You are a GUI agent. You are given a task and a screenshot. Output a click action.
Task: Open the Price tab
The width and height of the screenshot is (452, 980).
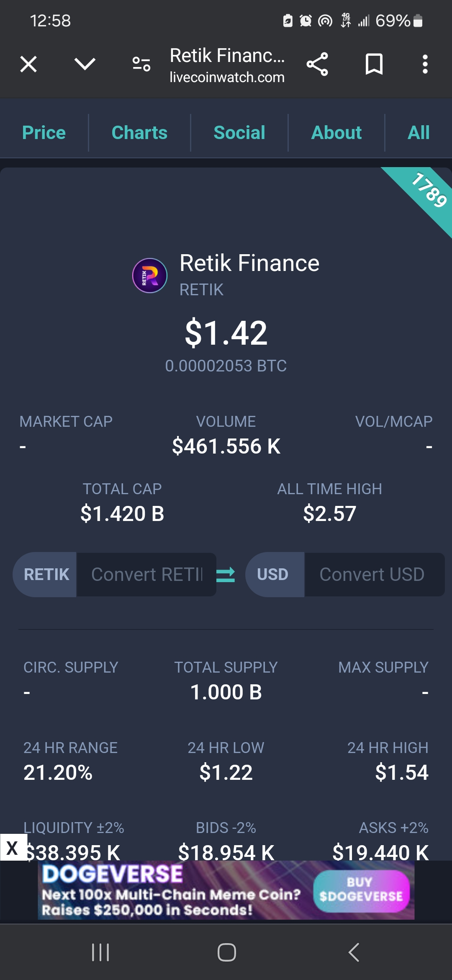click(x=44, y=133)
